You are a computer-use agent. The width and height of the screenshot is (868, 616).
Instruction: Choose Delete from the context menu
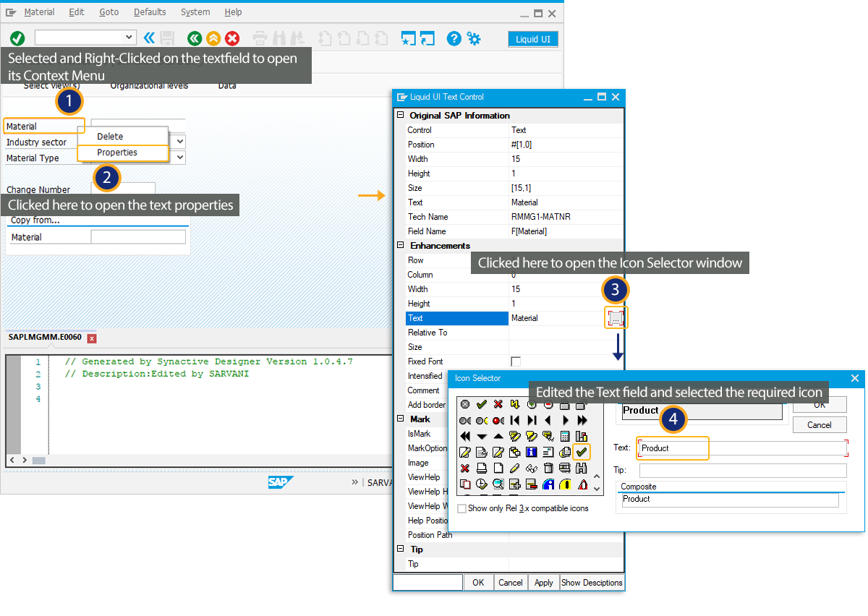point(123,137)
